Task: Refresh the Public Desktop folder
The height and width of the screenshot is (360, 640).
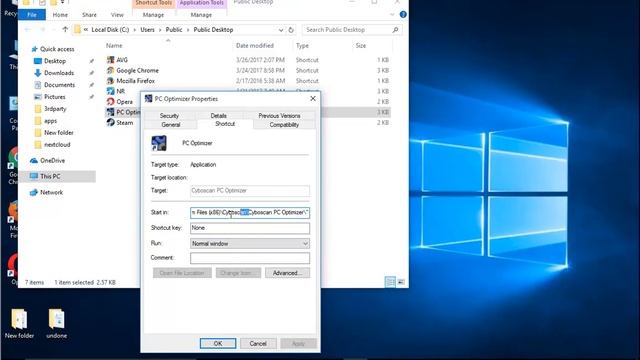Action: (x=291, y=30)
